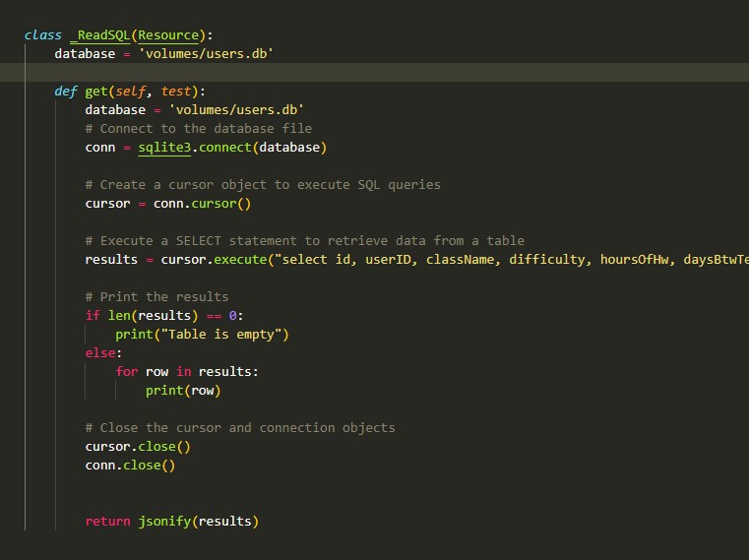Click the 'self' parameter
The image size is (749, 560).
(x=130, y=92)
